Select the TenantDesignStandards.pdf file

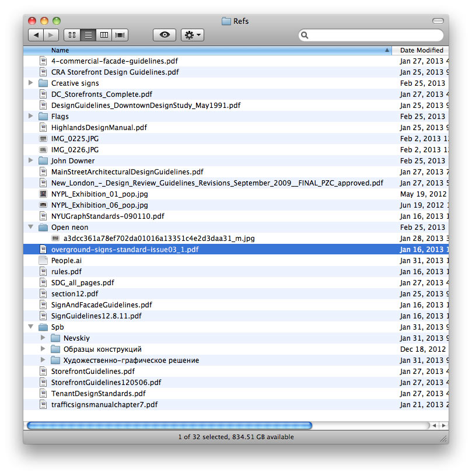pos(98,394)
